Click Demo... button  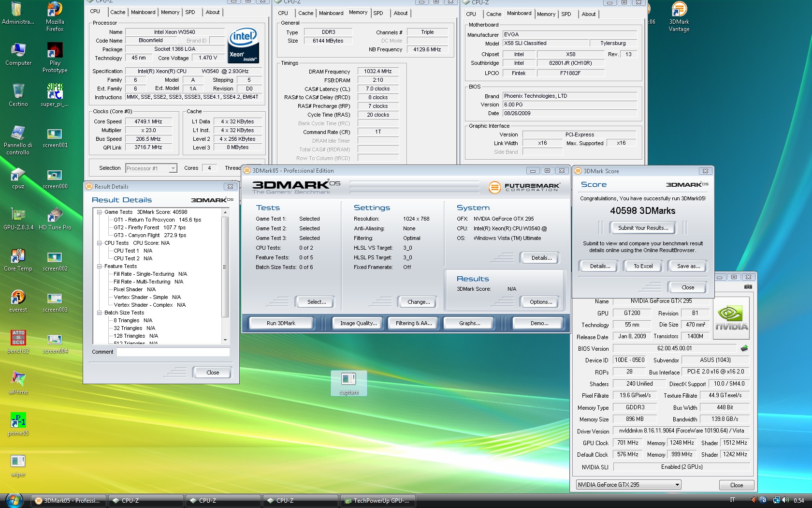point(539,323)
